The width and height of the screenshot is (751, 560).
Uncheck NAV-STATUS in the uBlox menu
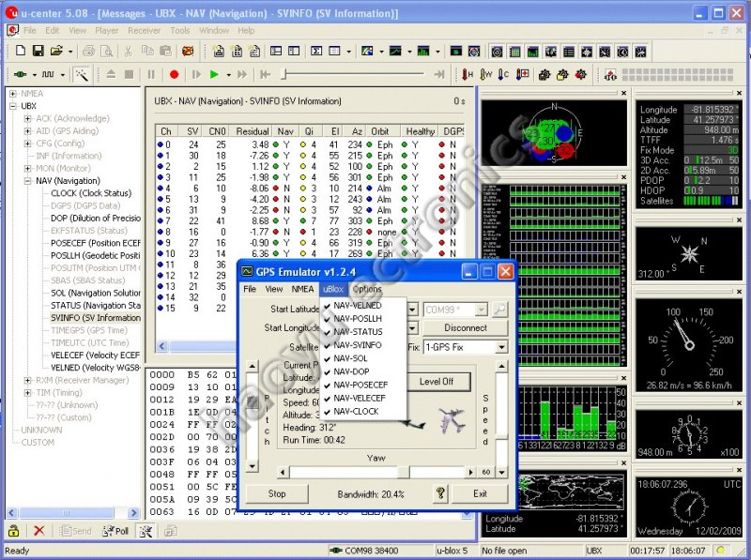(358, 332)
